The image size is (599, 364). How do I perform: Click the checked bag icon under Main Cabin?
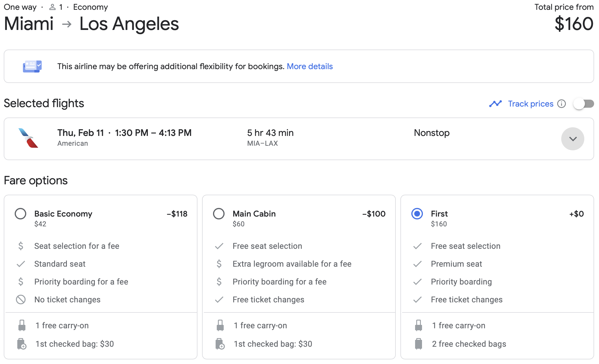point(220,344)
